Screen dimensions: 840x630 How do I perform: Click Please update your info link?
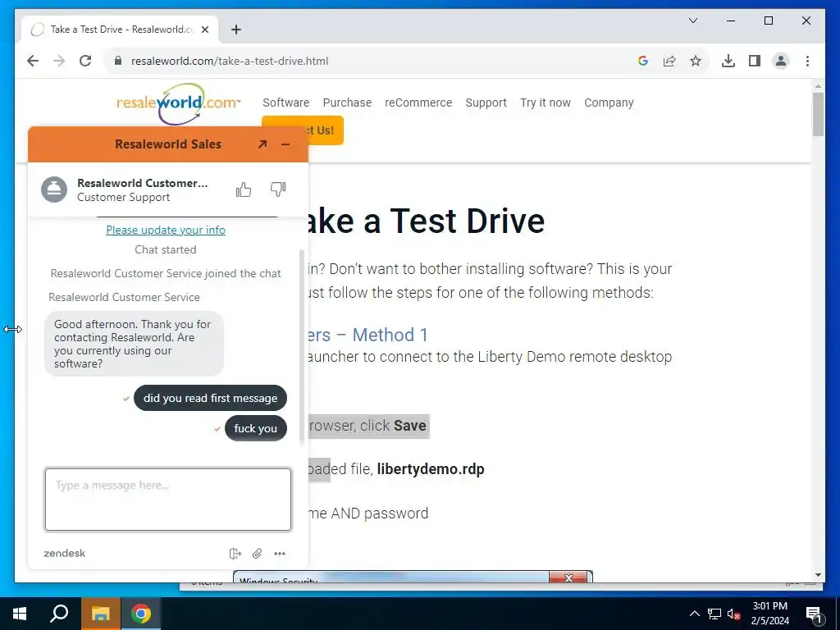tap(166, 230)
